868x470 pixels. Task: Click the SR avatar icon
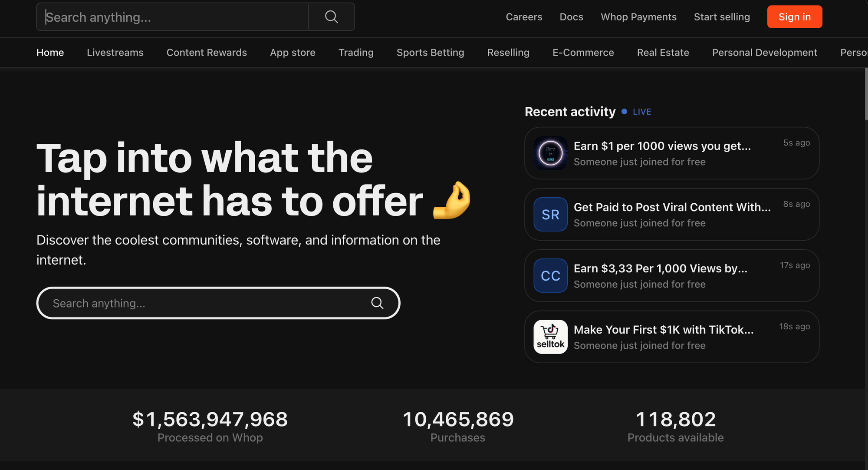550,214
